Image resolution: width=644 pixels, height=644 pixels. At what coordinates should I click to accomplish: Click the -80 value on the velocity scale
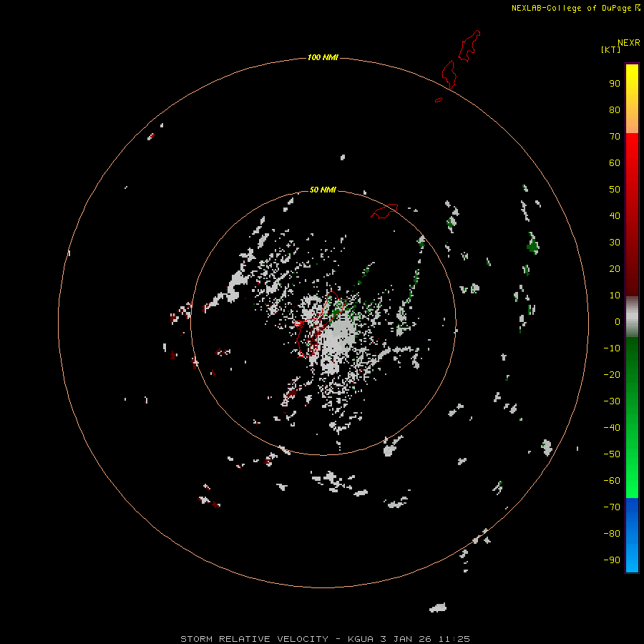tap(612, 534)
